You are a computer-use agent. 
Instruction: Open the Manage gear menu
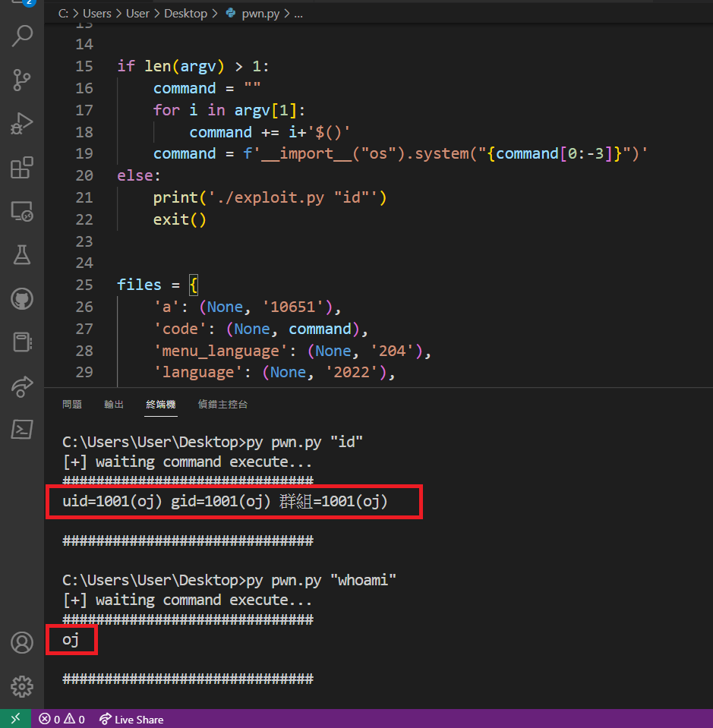pyautogui.click(x=22, y=686)
